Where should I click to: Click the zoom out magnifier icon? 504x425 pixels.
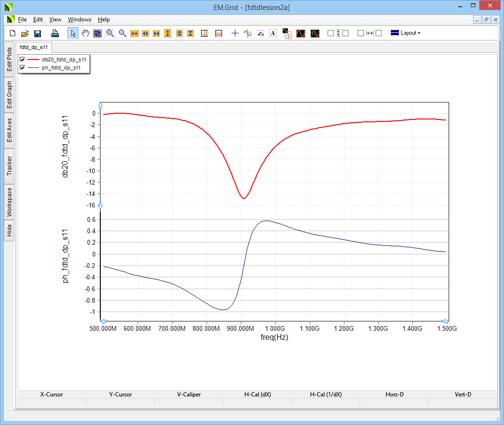click(122, 33)
